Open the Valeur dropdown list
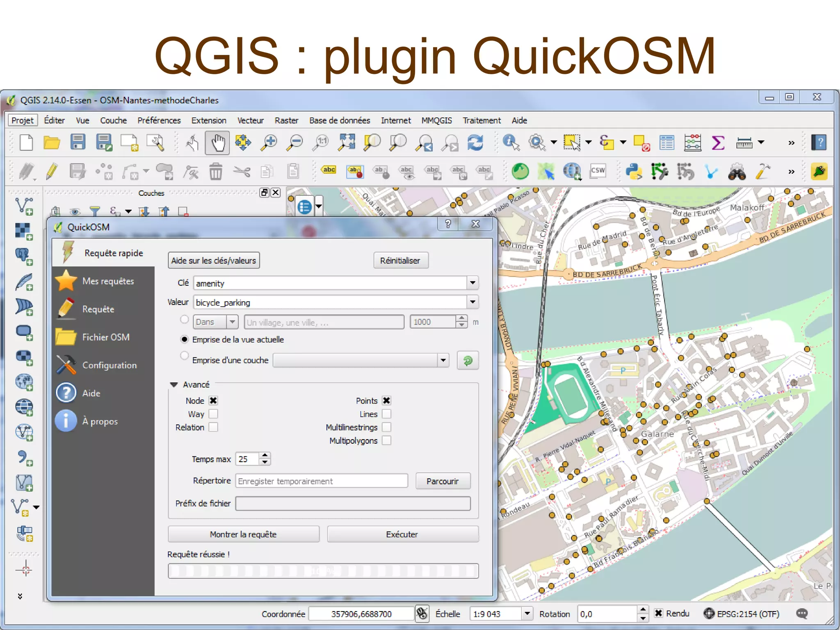The width and height of the screenshot is (840, 630). point(472,302)
